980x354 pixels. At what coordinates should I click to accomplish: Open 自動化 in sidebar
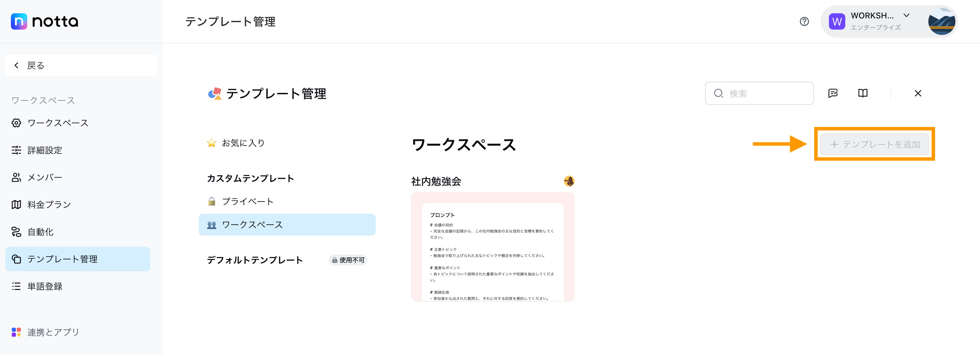pyautogui.click(x=78, y=232)
